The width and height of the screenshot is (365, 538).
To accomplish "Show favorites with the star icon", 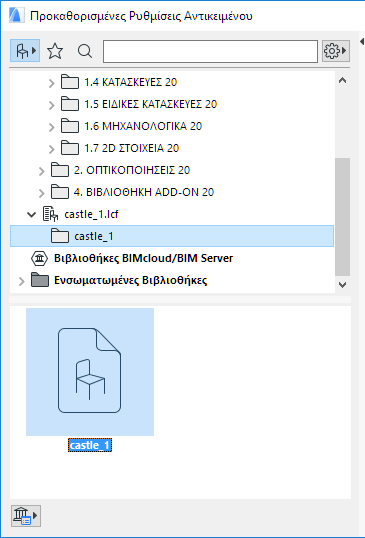I will click(55, 51).
